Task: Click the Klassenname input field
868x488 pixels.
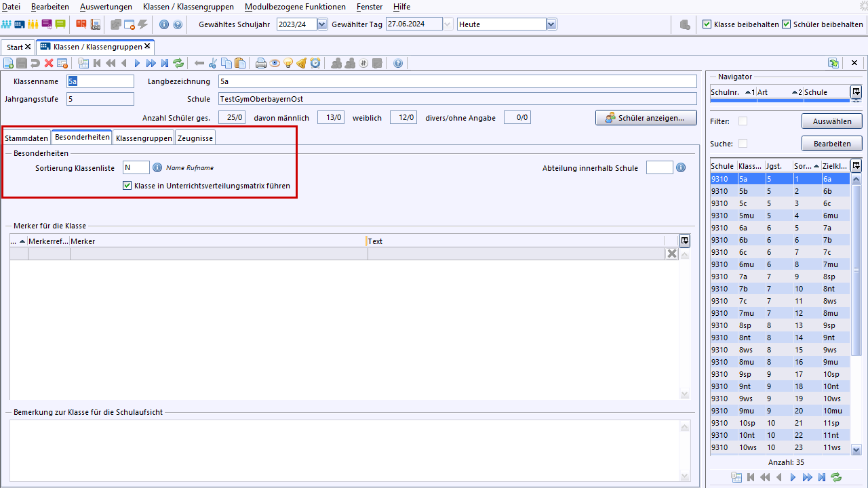Action: point(100,81)
